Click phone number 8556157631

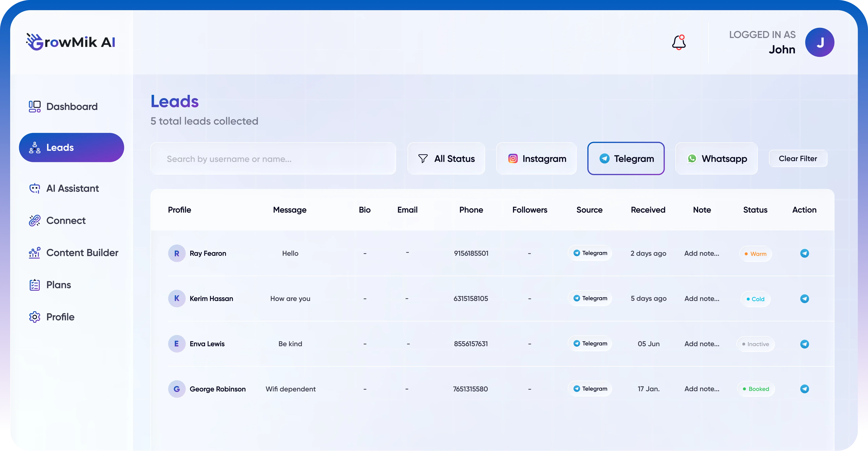(x=471, y=344)
